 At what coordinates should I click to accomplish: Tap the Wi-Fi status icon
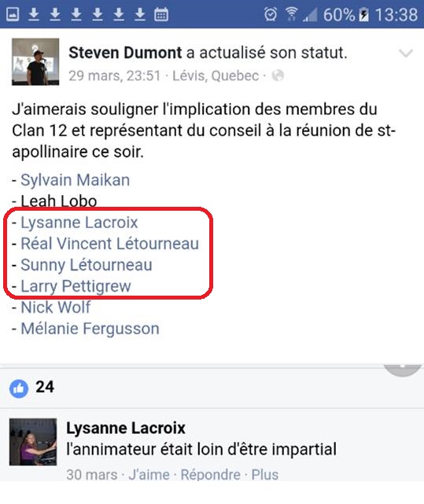click(x=291, y=14)
